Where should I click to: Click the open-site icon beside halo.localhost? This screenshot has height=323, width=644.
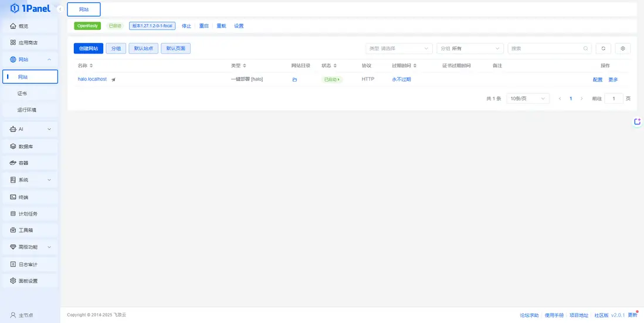(x=113, y=79)
